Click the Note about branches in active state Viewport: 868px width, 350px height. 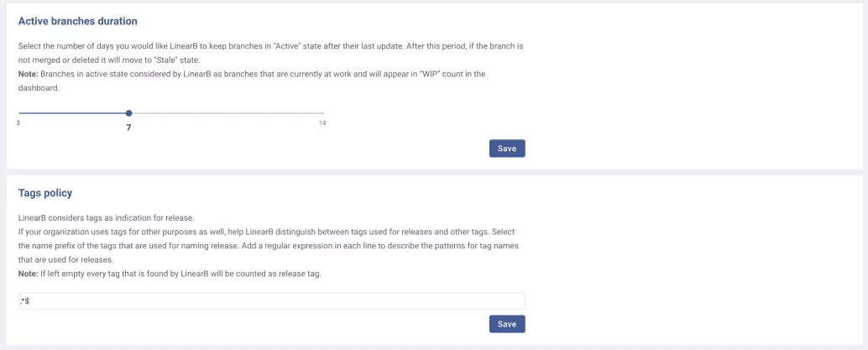pos(252,74)
